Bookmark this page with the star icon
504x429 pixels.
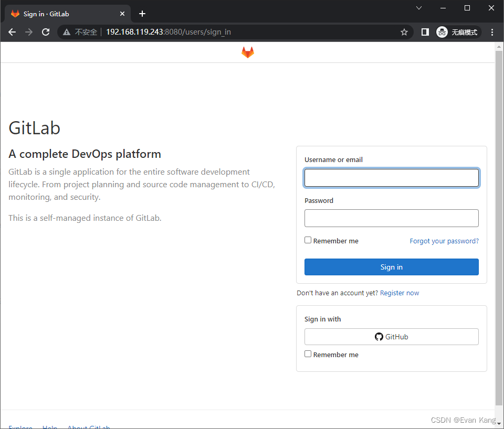click(404, 32)
